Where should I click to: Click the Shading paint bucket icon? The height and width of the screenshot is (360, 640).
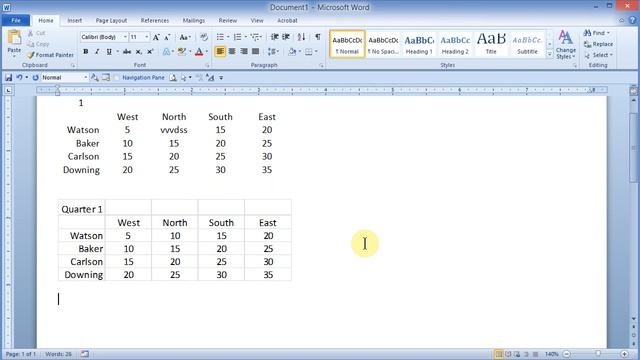(x=292, y=51)
